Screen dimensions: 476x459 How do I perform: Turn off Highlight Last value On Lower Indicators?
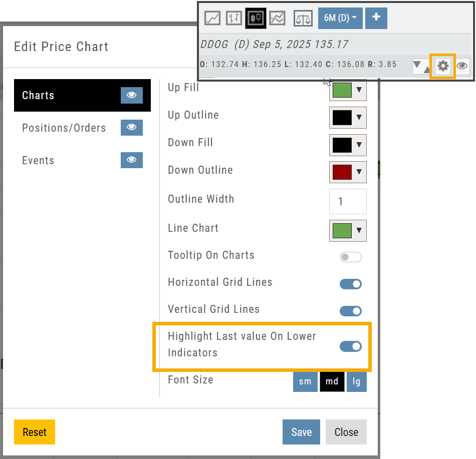(x=350, y=346)
